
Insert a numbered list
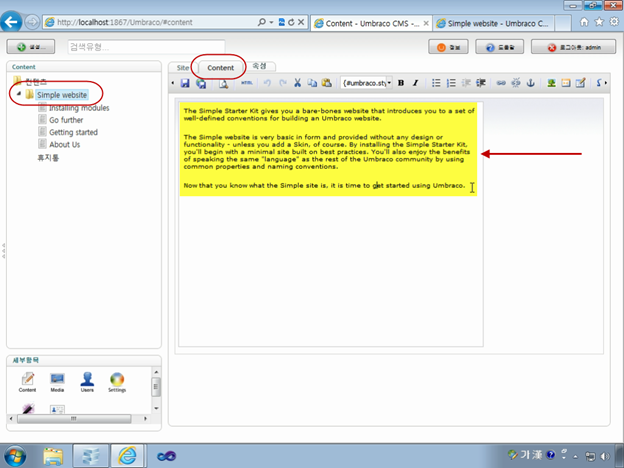click(x=451, y=83)
